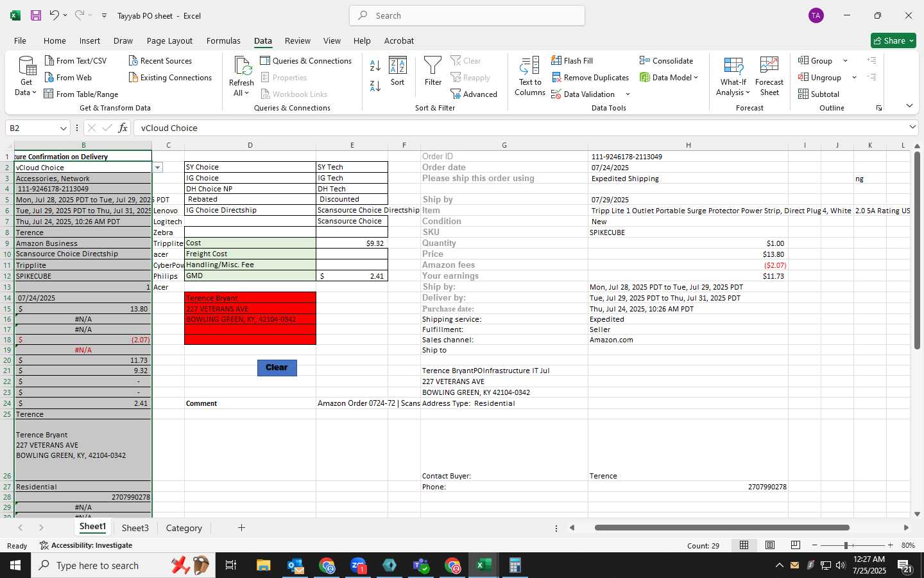924x578 pixels.
Task: Click zoom slider handle
Action: point(846,545)
